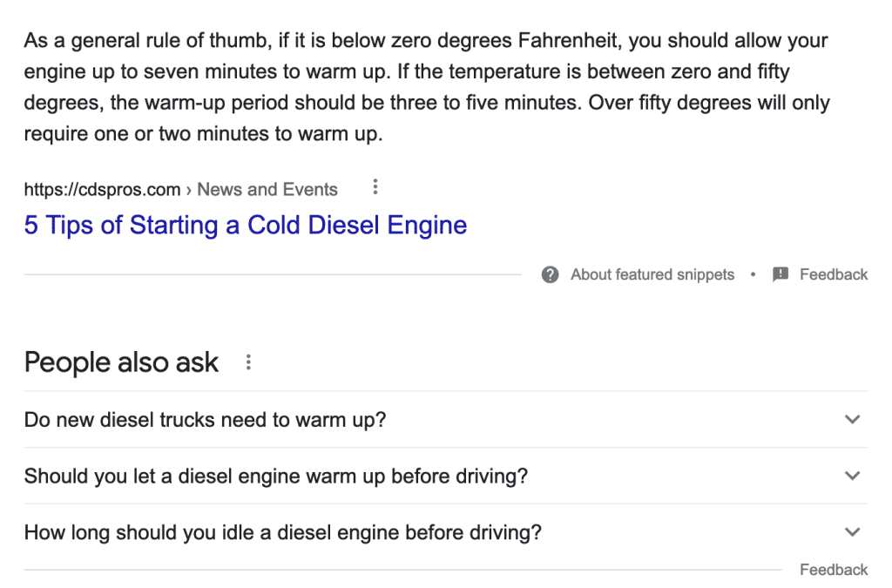Expand chevron for new diesel trucks question
Viewport: 892px width, 588px height.
coord(852,420)
